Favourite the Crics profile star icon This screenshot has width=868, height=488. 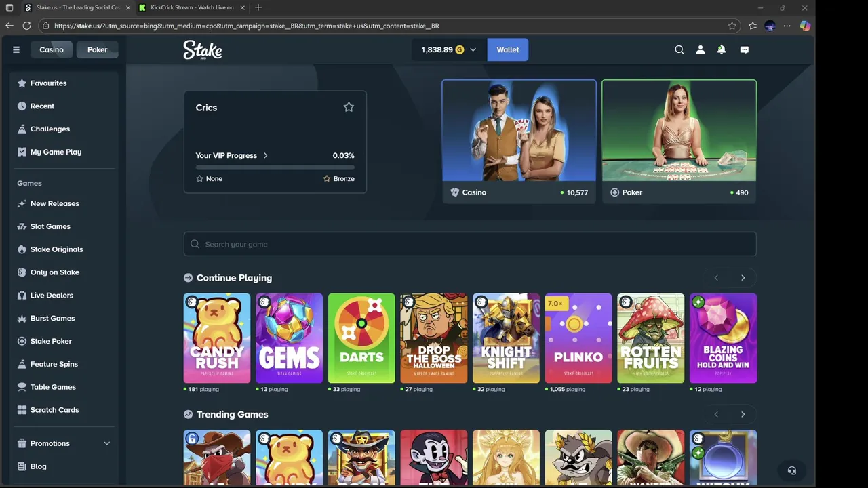coord(349,107)
